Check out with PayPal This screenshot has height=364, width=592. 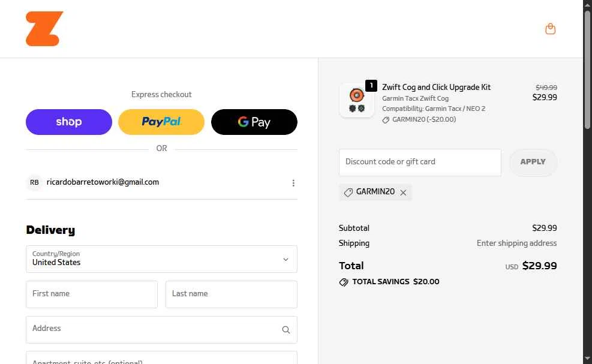[161, 122]
